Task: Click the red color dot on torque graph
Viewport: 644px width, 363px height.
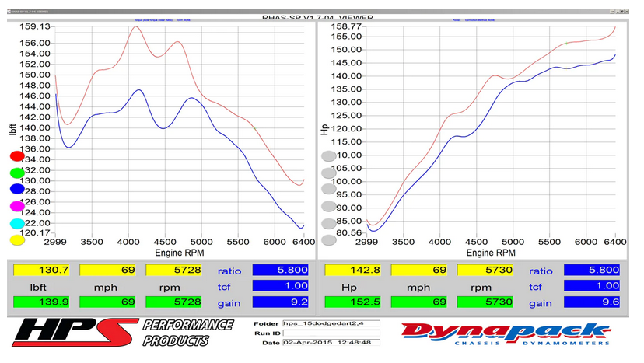Action: [x=16, y=156]
